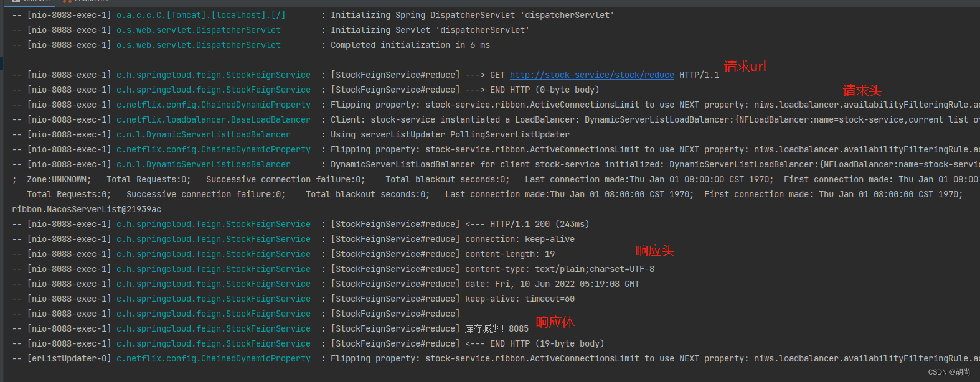
Task: Click the "---> END HTTP (0-byte body)" line
Action: [x=532, y=90]
